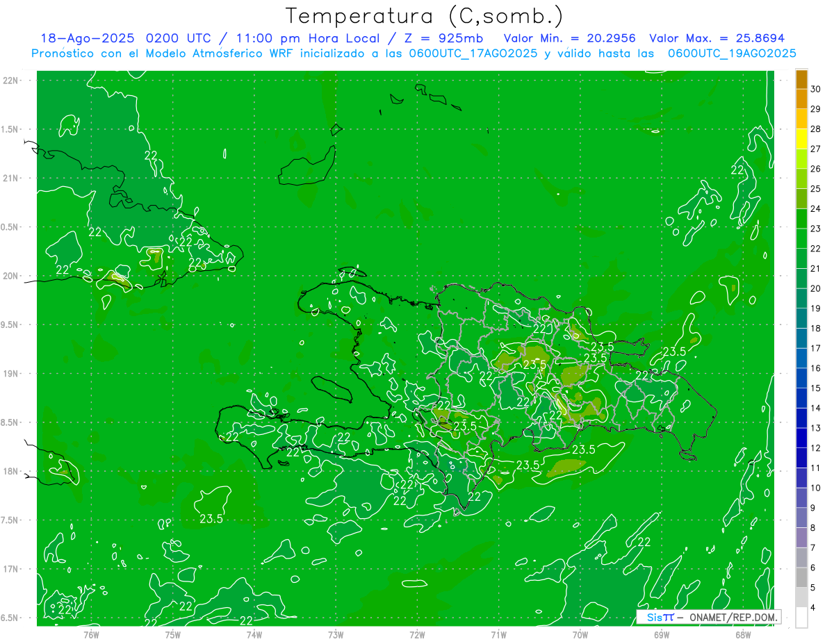Screen dimensions: 834x644
Task: Click the '23.5' contour label near 7.5N
Action: pos(211,518)
